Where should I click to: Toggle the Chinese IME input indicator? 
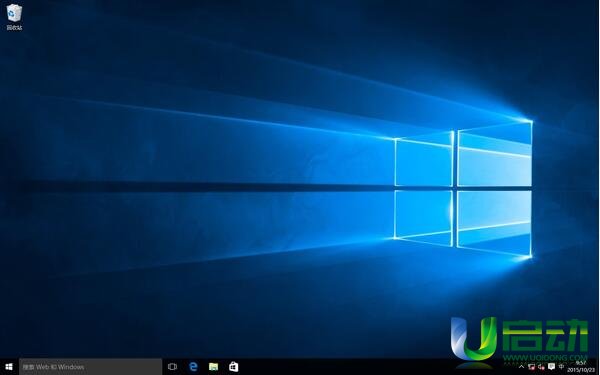(x=561, y=367)
